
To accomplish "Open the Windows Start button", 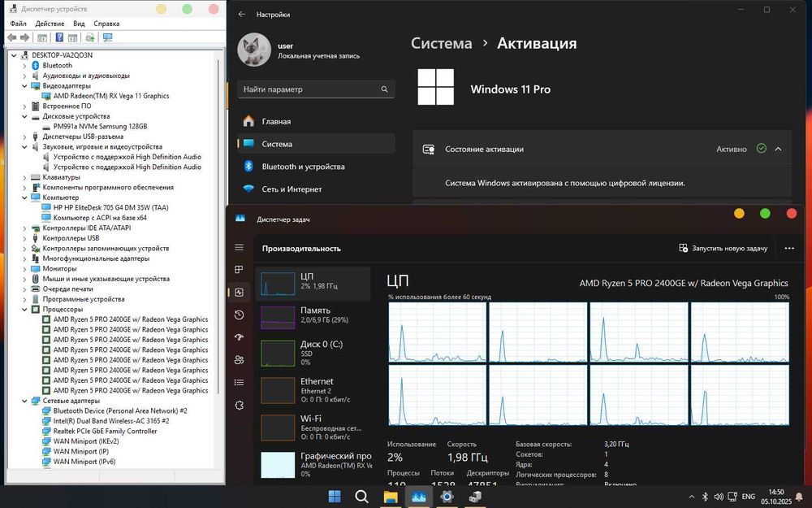I will (x=335, y=497).
